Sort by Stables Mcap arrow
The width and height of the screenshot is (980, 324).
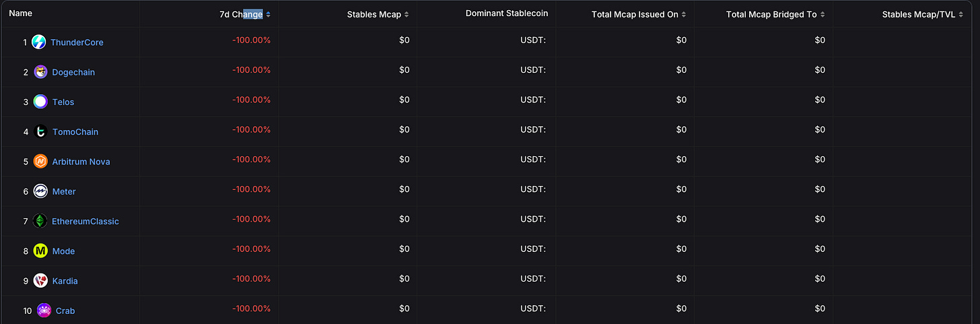coord(407,15)
